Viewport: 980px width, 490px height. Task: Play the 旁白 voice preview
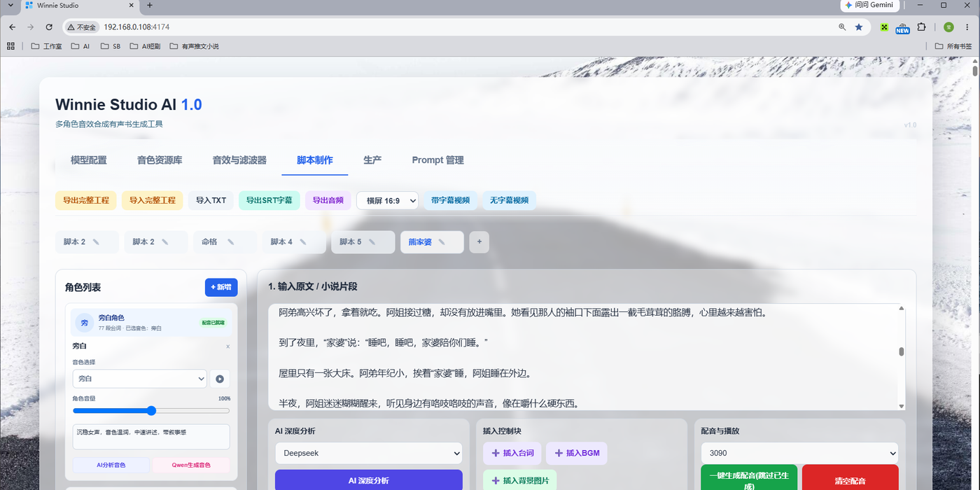220,379
